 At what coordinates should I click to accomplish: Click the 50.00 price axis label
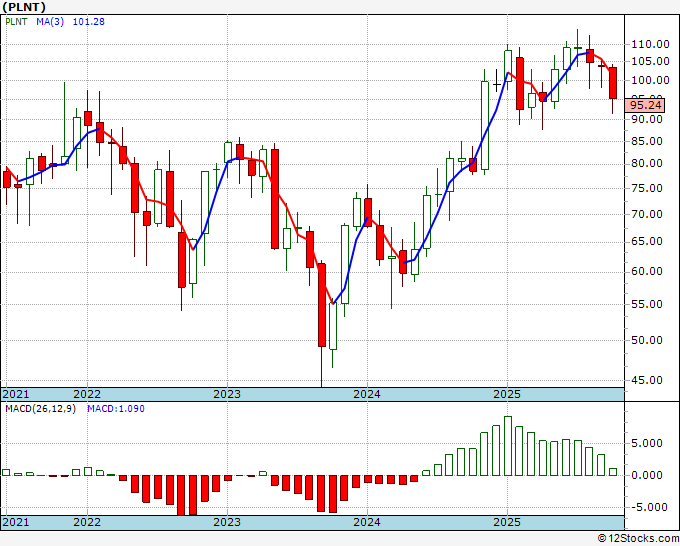(647, 340)
